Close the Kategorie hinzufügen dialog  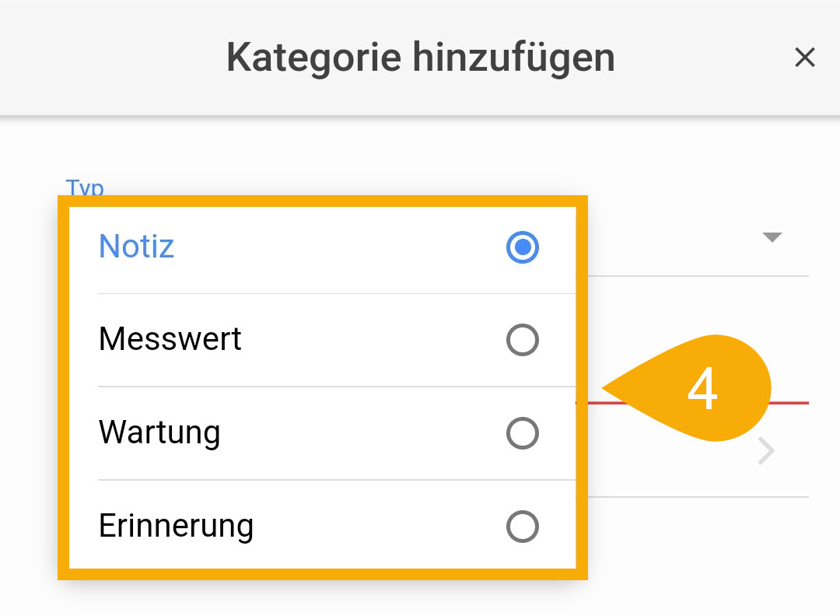804,58
